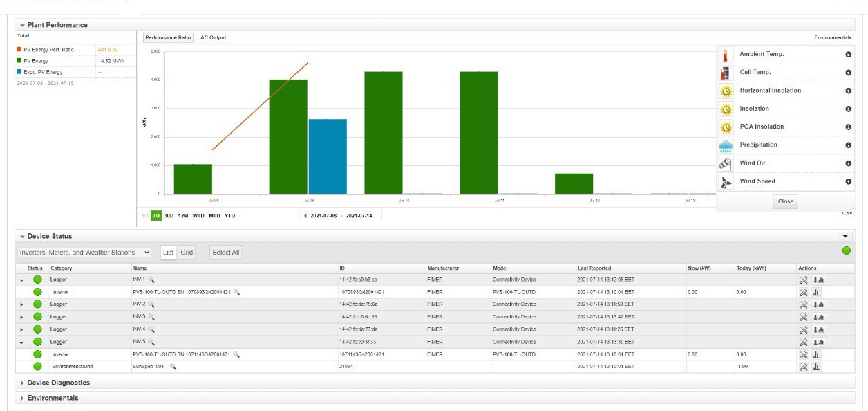Open download chart icon for INV-5 row
Viewport: 868px width, 411px height.
tap(820, 342)
